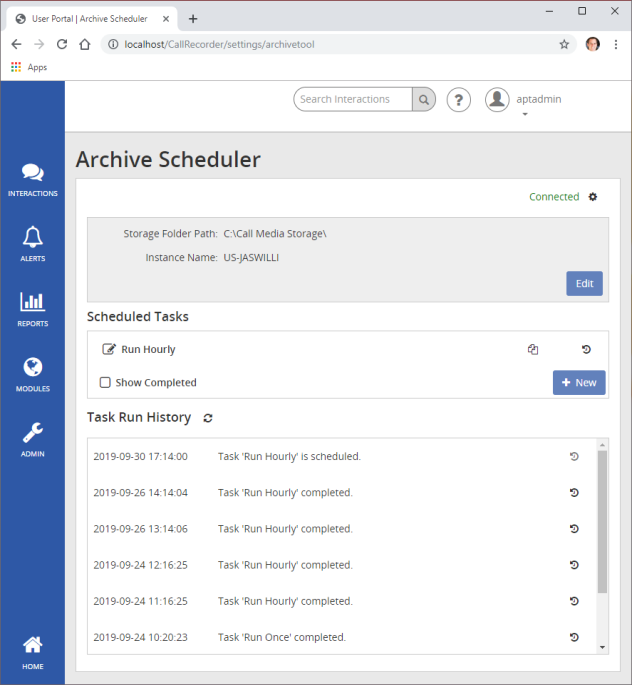Open Interactions from the sidebar

[32, 179]
